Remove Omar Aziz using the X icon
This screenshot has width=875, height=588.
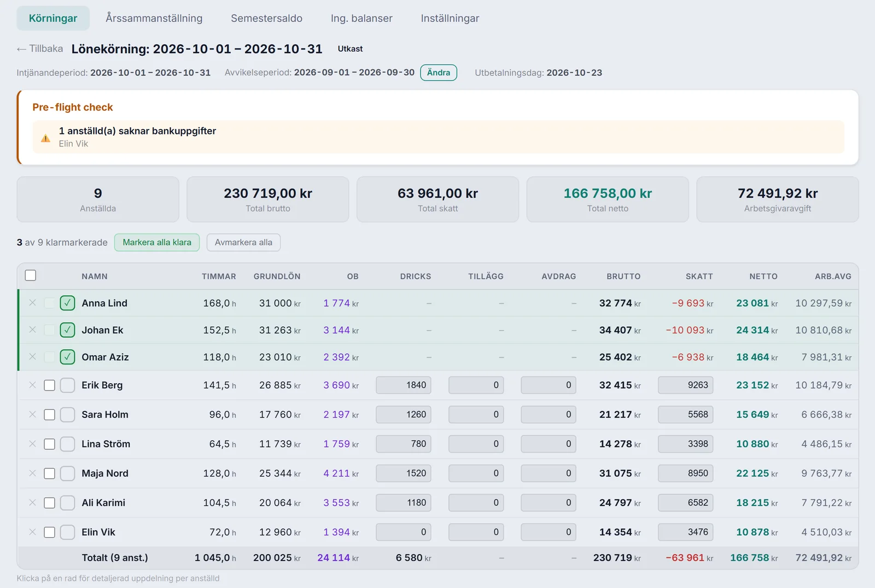pos(32,357)
